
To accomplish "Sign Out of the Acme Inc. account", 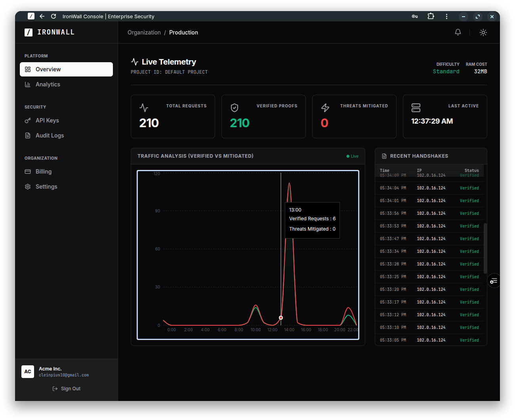I will (x=66, y=388).
